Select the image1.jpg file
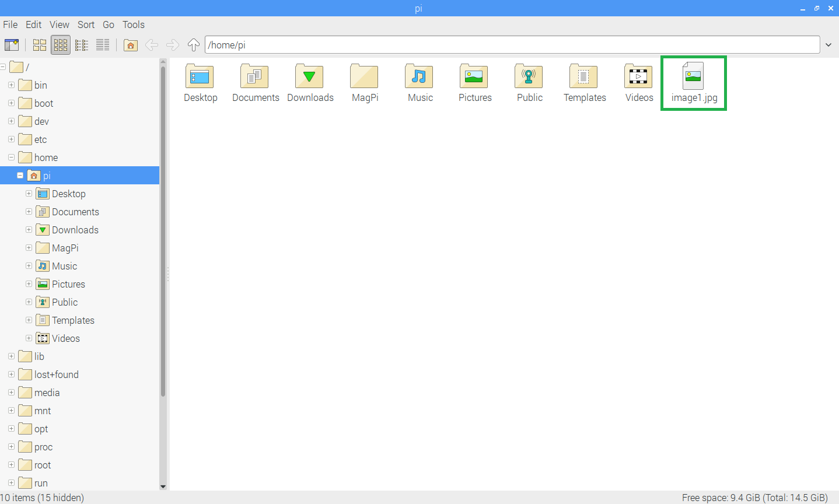The image size is (839, 504). pos(693,83)
